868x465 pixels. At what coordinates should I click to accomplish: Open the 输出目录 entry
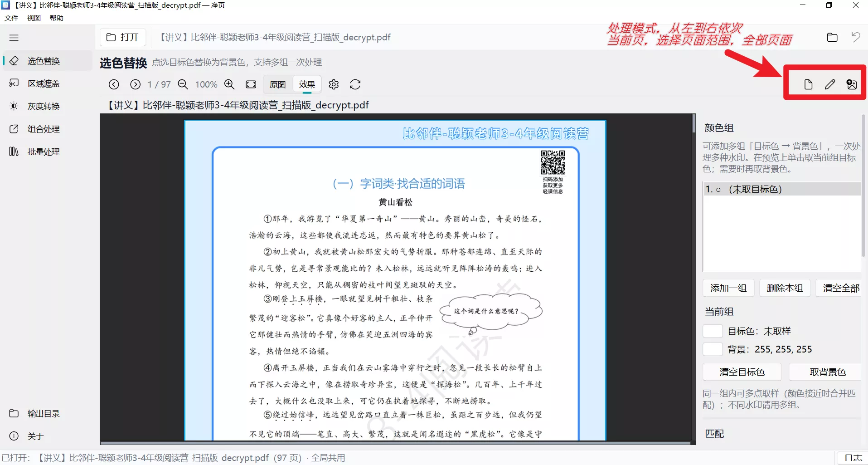[47, 413]
